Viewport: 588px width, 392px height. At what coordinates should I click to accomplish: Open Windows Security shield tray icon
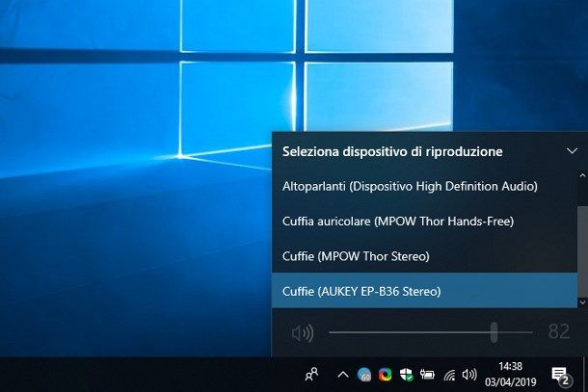pyautogui.click(x=406, y=375)
